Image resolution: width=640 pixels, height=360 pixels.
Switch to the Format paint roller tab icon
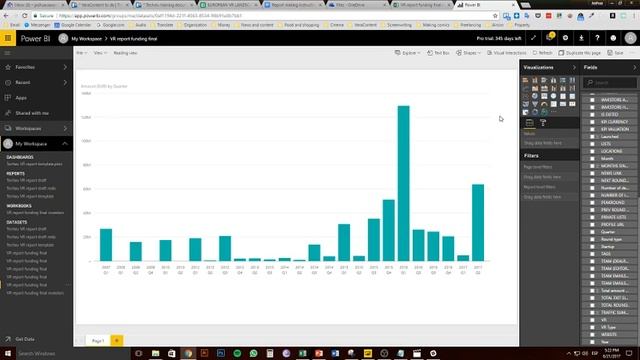point(543,123)
